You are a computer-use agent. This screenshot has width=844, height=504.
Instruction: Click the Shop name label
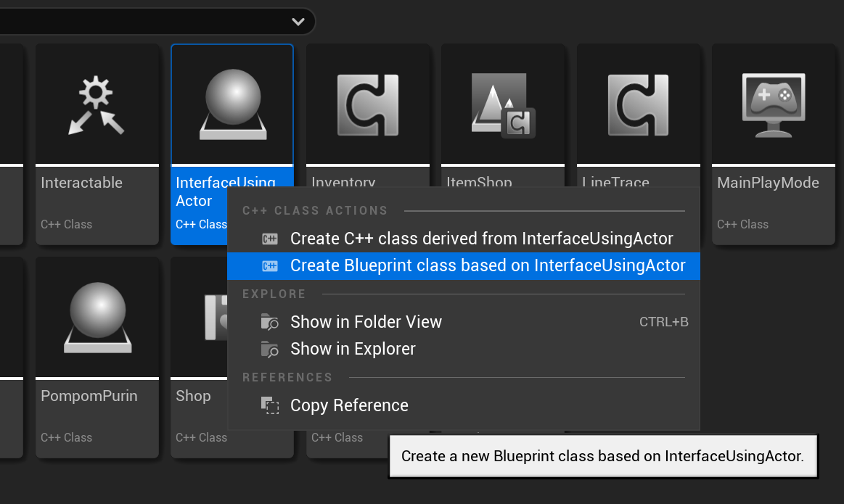coord(193,396)
